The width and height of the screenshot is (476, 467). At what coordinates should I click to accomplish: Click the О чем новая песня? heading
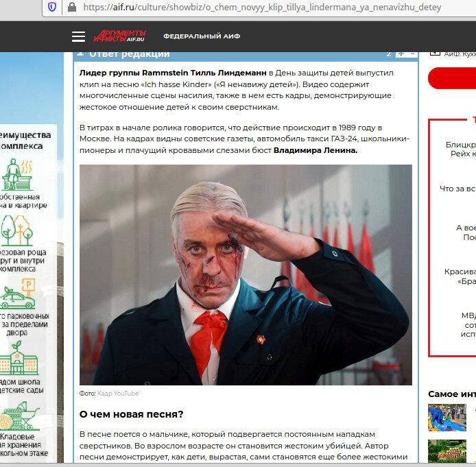(x=131, y=414)
